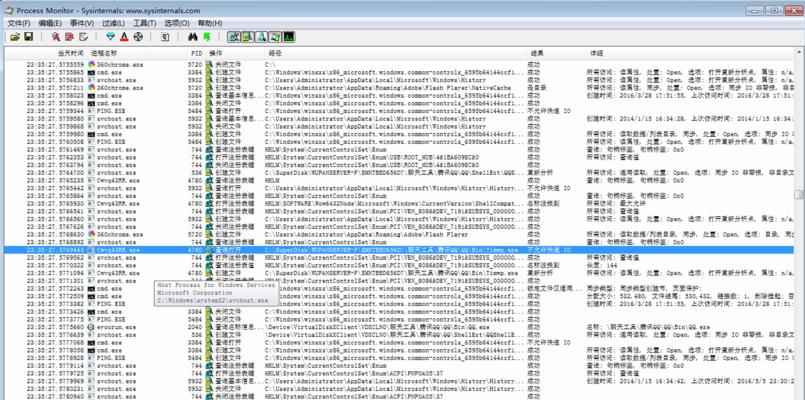This screenshot has width=805, height=400.
Task: Click path HKLM\SOFTWARE\Wow6432Node\Microsoft\Windows
Action: [x=394, y=204]
